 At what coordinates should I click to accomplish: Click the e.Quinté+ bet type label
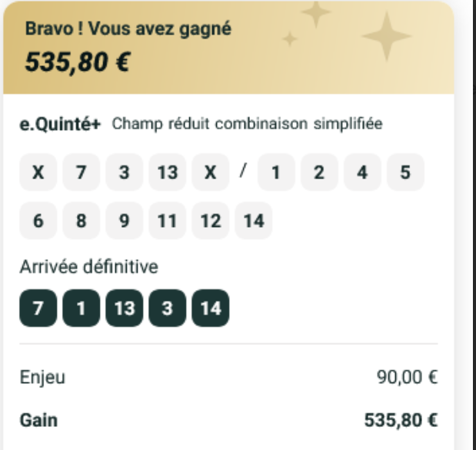point(60,125)
